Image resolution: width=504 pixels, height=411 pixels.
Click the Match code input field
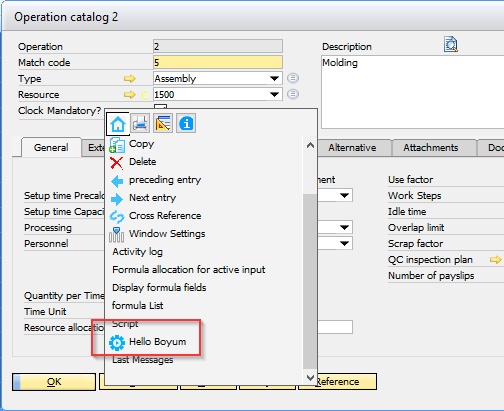point(218,62)
